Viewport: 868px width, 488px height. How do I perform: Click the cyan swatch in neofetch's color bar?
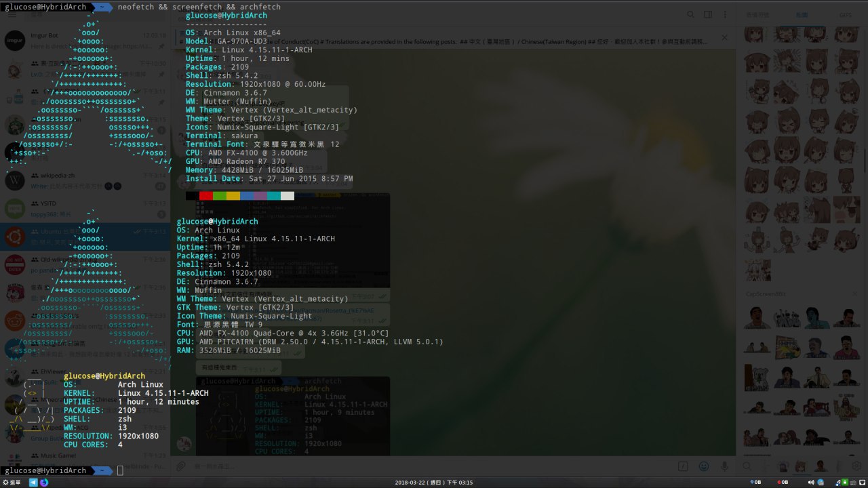point(274,196)
